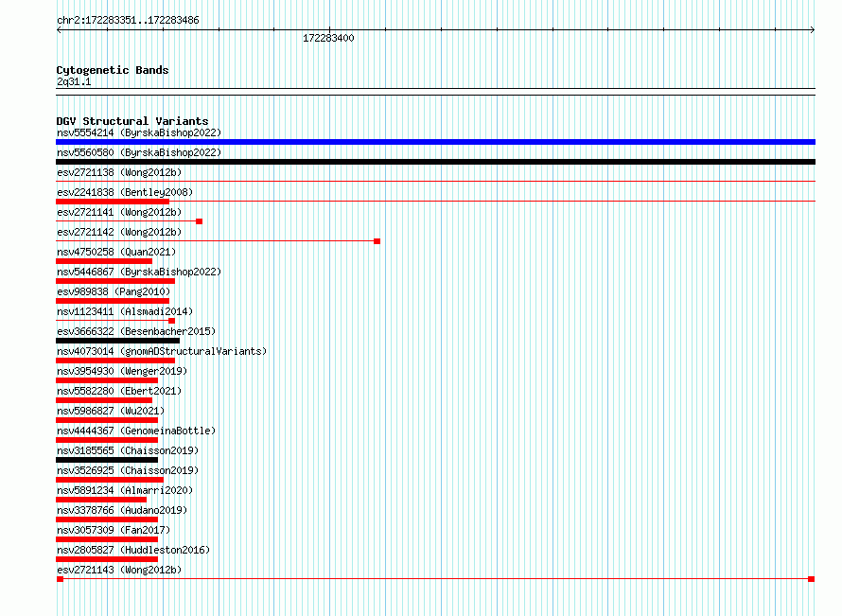Open nsv2805827 (Huddleston2016) variant
The width and height of the screenshot is (842, 616).
tap(133, 550)
